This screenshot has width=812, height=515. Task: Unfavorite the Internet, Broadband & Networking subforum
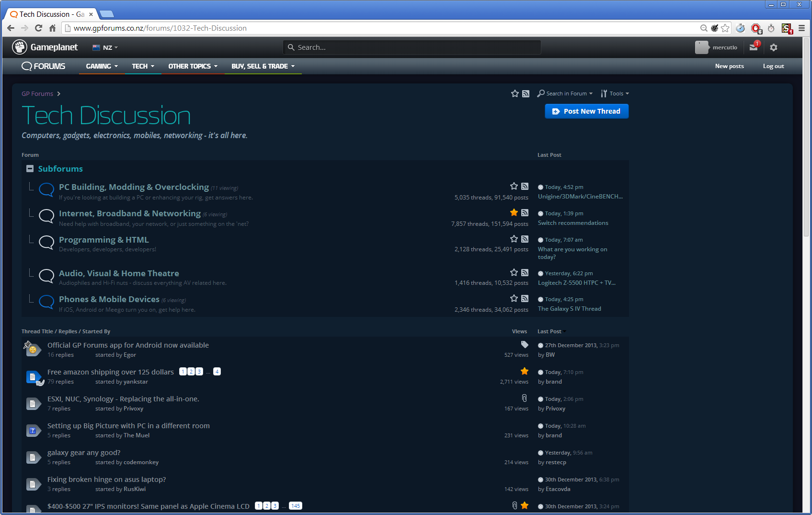(x=514, y=212)
